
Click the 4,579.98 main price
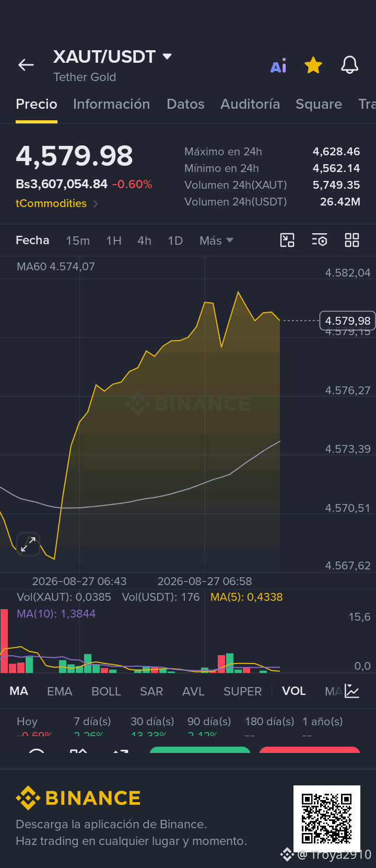point(74,156)
